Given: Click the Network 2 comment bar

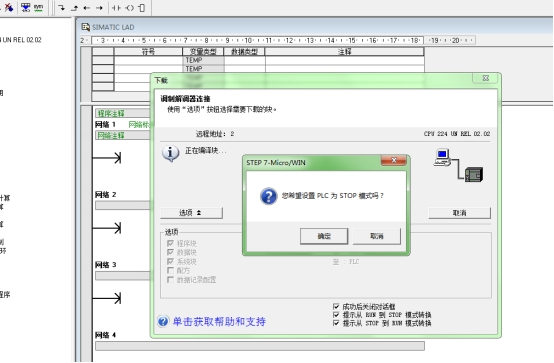Looking at the screenshot, I should click(123, 205).
